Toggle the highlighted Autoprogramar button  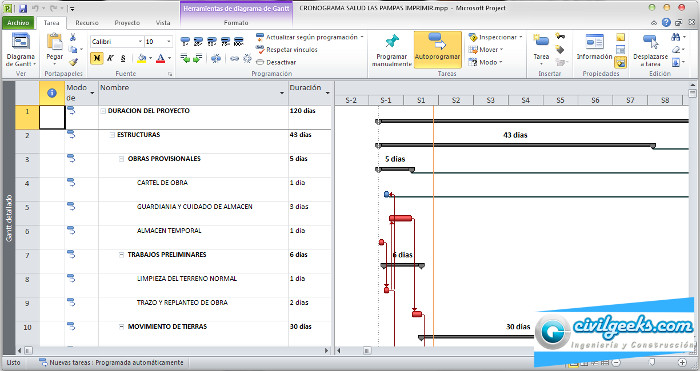pos(438,50)
